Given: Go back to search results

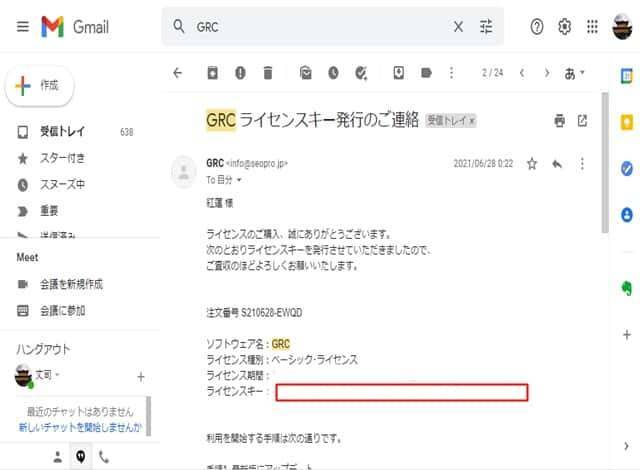Looking at the screenshot, I should (x=178, y=73).
